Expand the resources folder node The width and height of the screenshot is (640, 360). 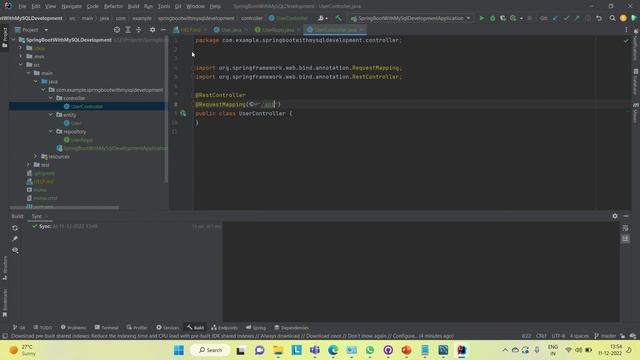click(x=36, y=156)
